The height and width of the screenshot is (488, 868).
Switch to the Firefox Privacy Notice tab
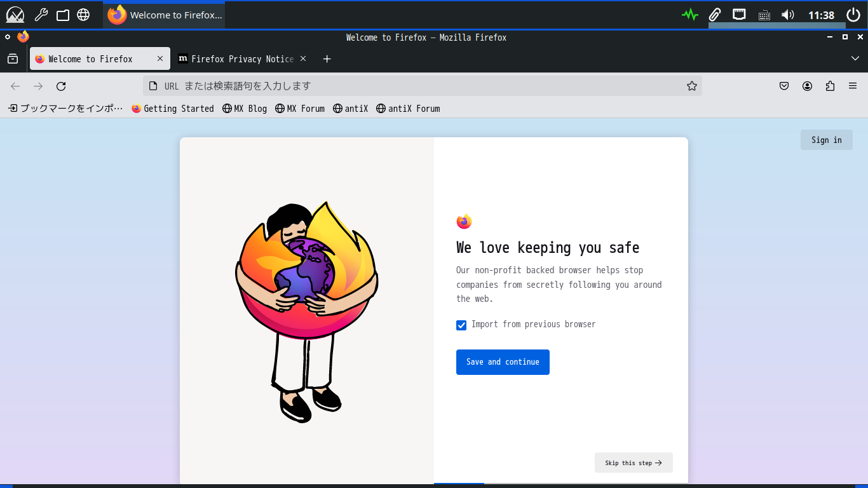click(x=242, y=58)
